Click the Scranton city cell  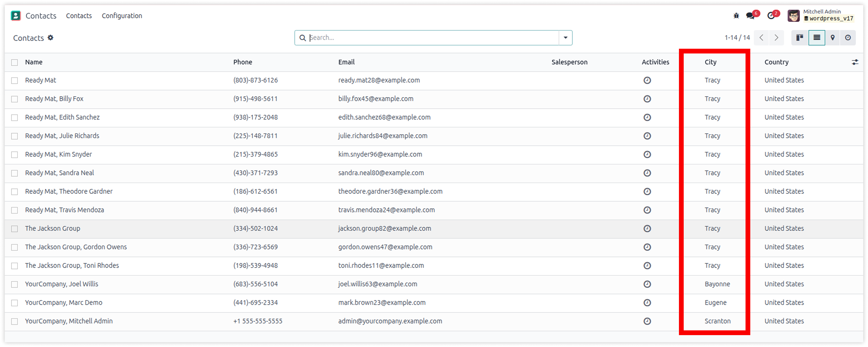click(718, 321)
